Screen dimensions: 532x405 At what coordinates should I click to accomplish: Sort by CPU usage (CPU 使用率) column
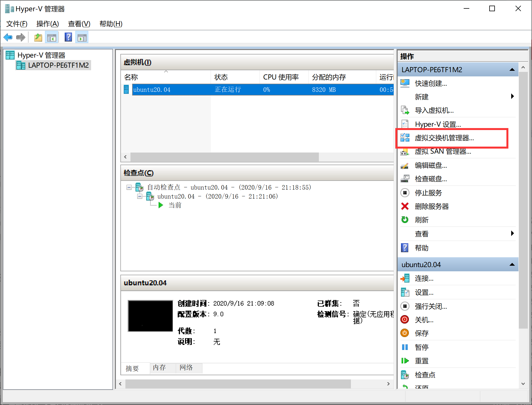coord(284,77)
